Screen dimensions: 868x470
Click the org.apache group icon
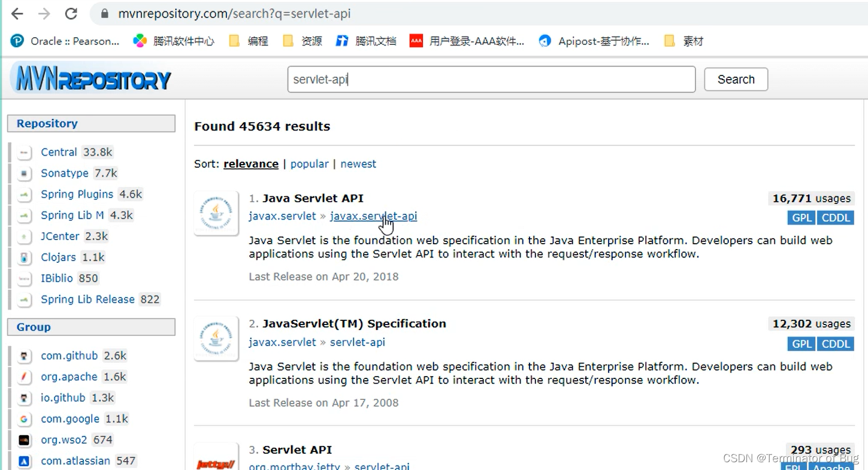pyautogui.click(x=24, y=377)
